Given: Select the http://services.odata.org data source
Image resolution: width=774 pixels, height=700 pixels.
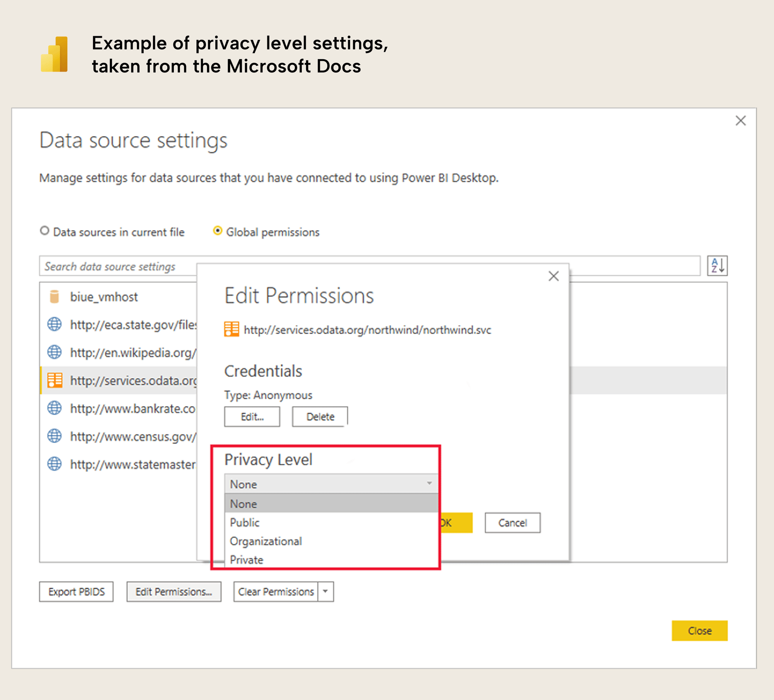Looking at the screenshot, I should point(118,380).
